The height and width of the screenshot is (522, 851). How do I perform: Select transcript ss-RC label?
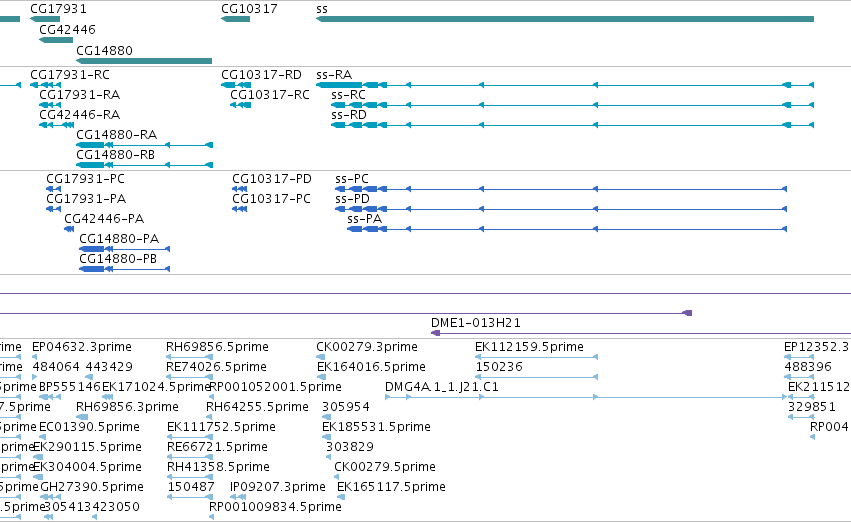tap(348, 94)
